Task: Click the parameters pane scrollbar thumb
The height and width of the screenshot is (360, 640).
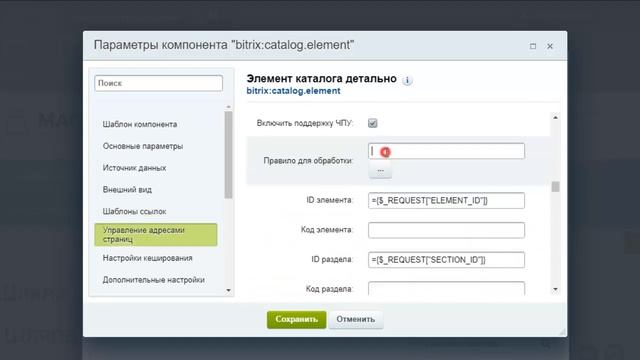Action: (x=555, y=187)
